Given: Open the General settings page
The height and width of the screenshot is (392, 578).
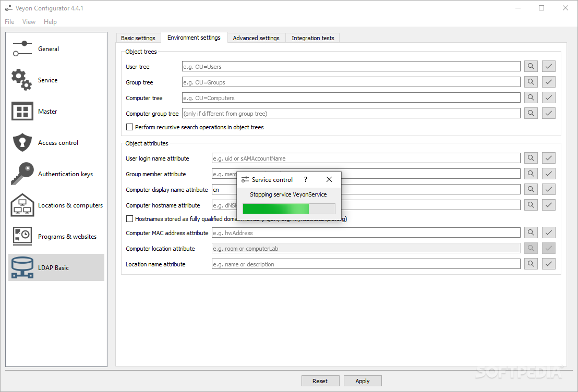Looking at the screenshot, I should (x=56, y=48).
